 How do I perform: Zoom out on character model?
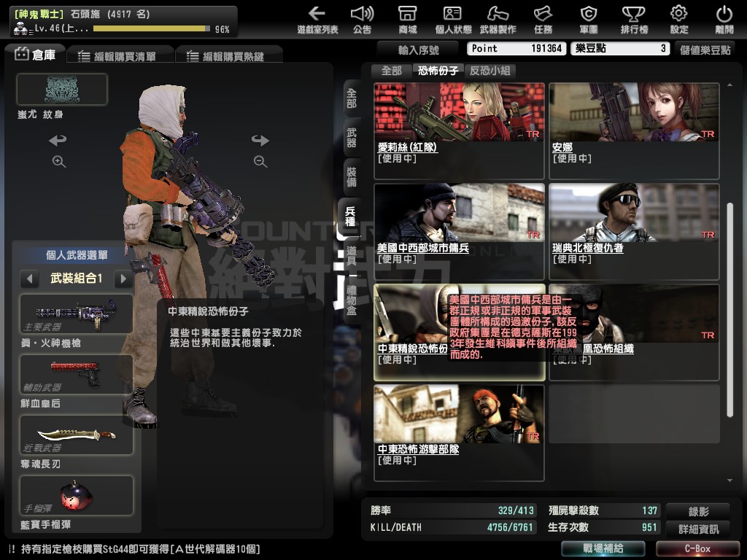tap(260, 161)
